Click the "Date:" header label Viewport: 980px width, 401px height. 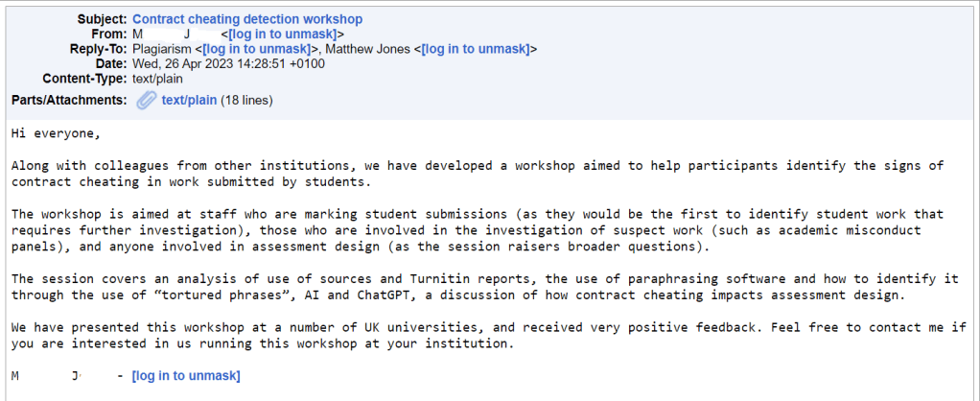click(x=108, y=63)
